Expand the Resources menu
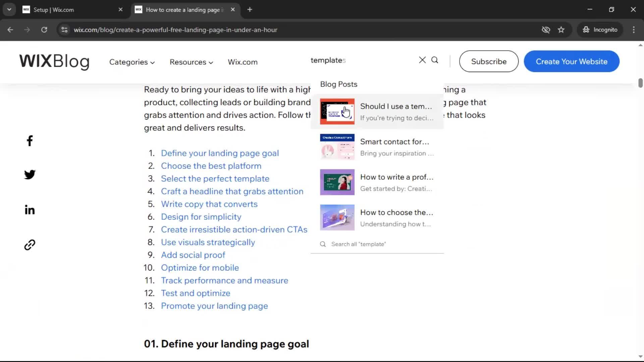The height and width of the screenshot is (362, 644). pyautogui.click(x=191, y=62)
